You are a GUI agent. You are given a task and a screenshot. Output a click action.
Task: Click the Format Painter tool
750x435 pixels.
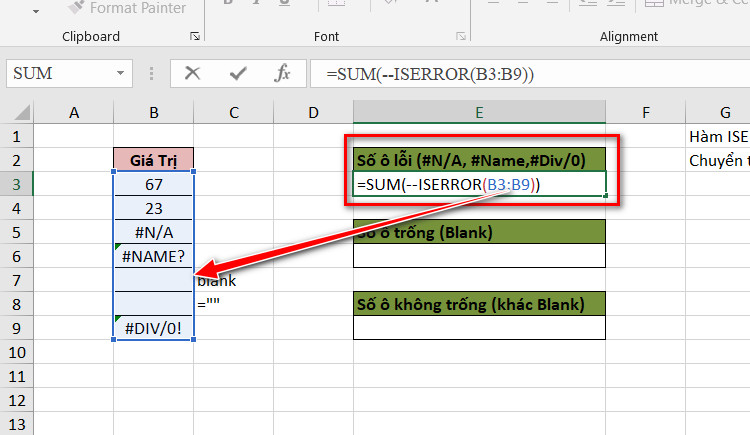coord(127,7)
